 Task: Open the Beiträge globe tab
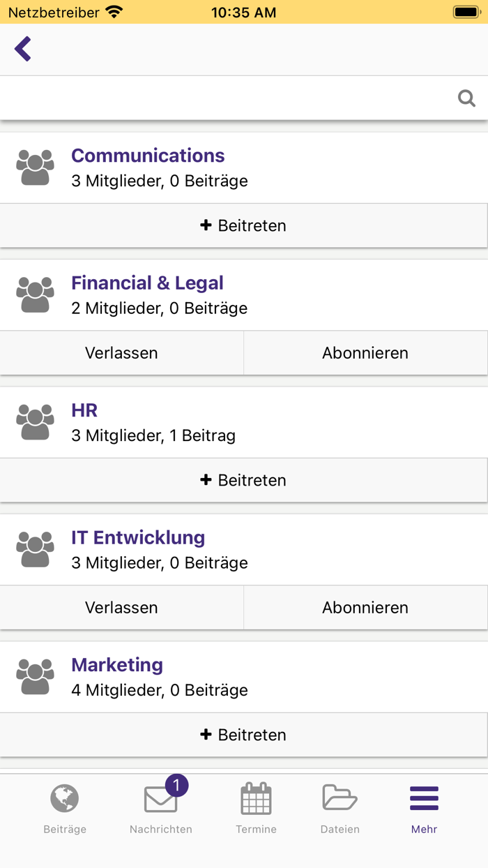click(x=65, y=809)
